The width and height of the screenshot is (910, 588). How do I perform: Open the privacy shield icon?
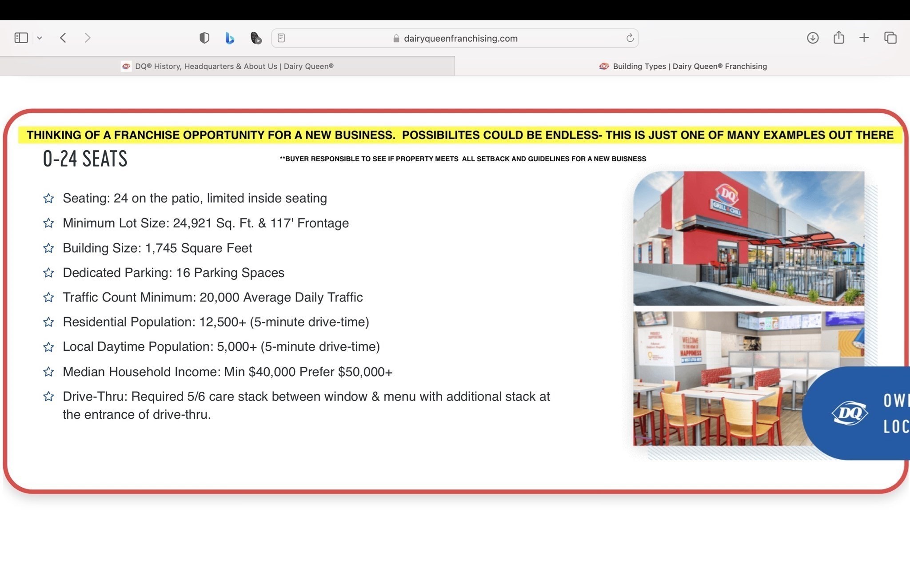pos(204,38)
